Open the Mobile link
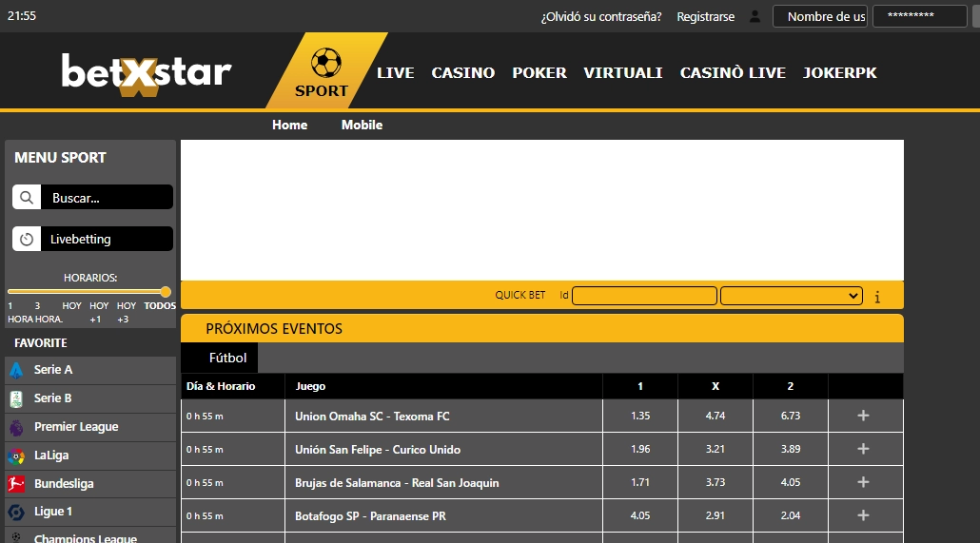This screenshot has width=980, height=543. click(x=362, y=125)
